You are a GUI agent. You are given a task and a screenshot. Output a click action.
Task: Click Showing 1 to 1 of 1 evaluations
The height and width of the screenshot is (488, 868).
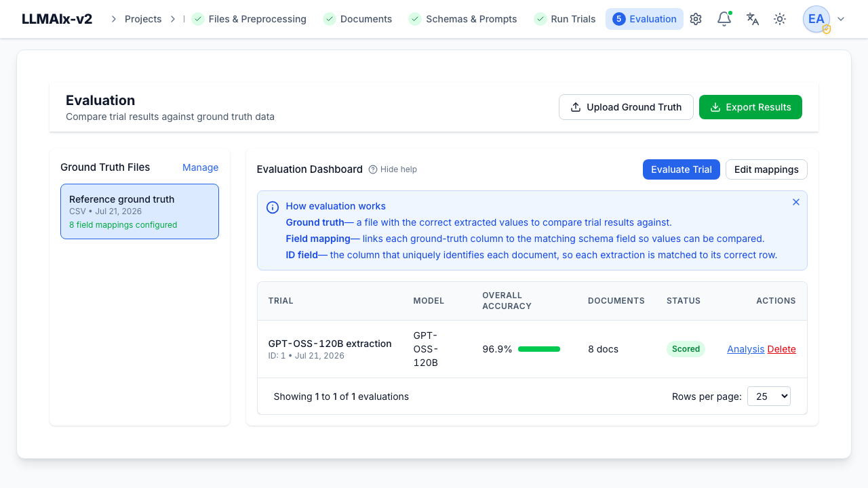341,396
